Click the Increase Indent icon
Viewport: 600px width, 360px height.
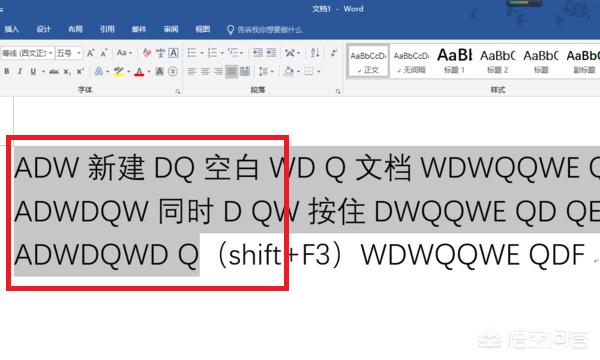(271, 53)
